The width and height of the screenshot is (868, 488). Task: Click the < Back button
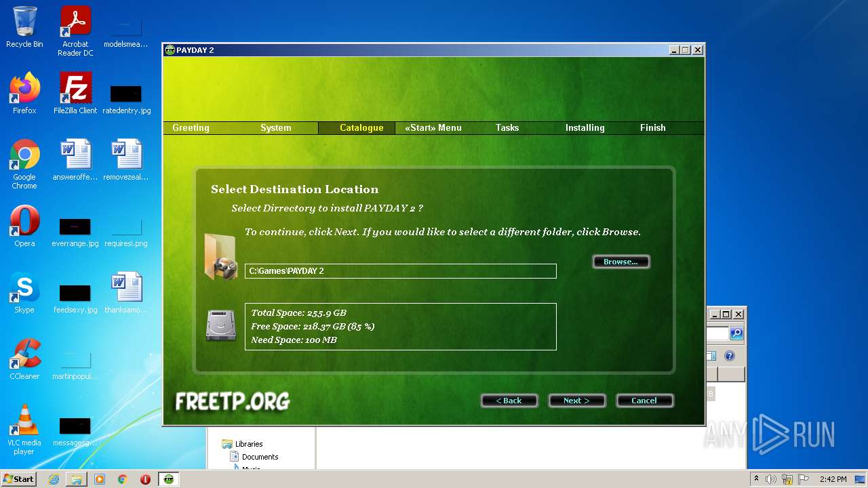pos(509,401)
